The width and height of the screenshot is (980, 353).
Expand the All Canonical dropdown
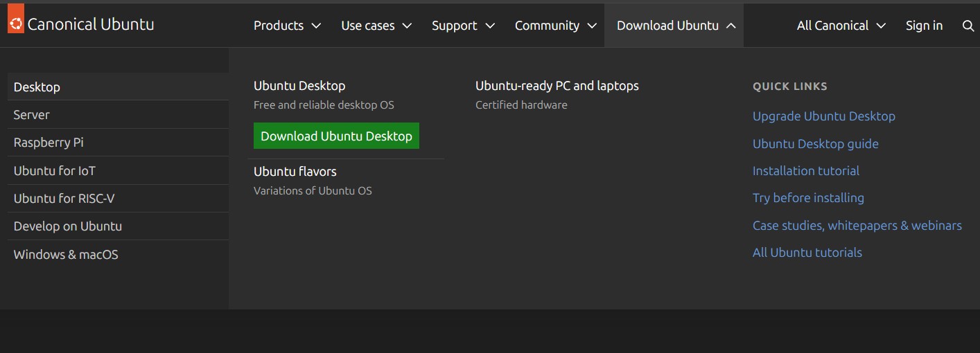click(841, 26)
